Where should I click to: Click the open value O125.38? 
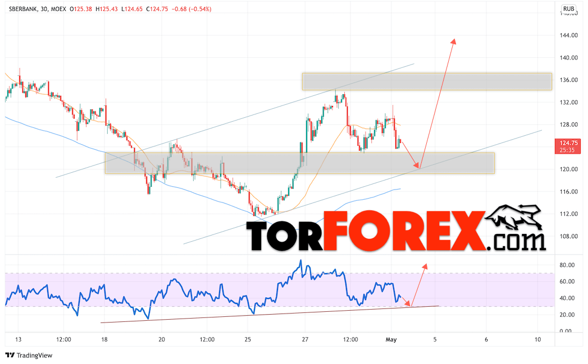coord(81,9)
